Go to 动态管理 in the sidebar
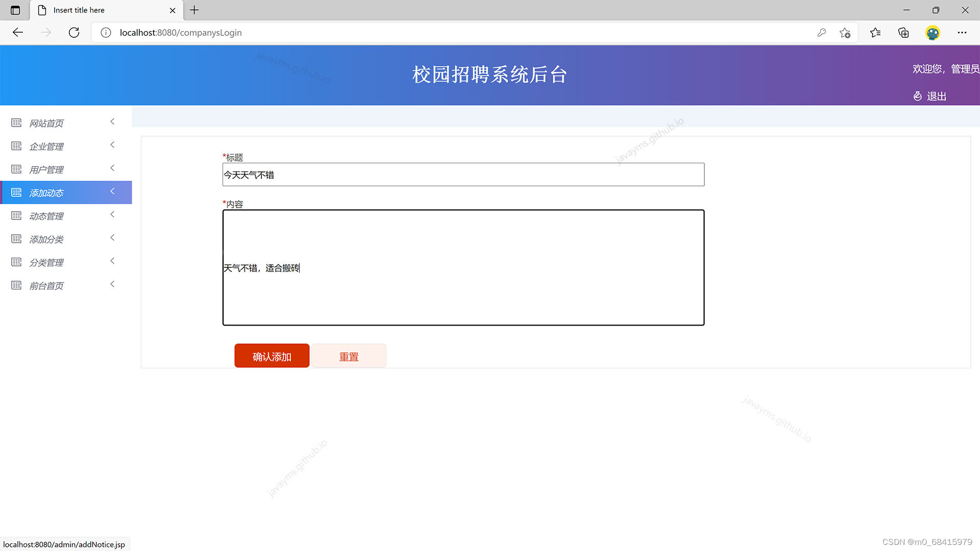 (46, 216)
